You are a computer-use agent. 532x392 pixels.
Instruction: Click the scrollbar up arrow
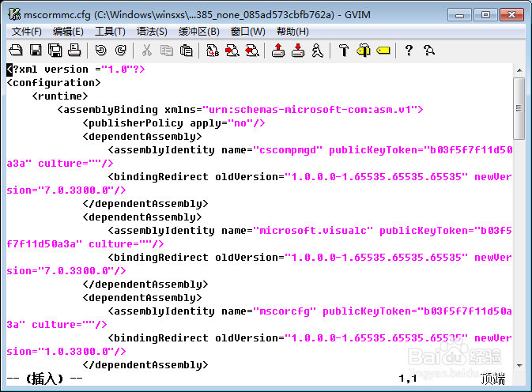coord(519,70)
